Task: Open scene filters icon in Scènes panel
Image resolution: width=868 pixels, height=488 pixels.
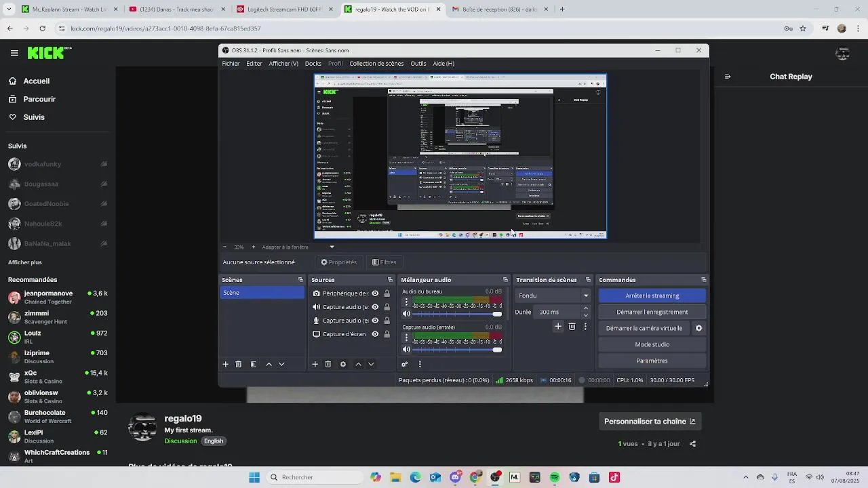Action: click(254, 364)
